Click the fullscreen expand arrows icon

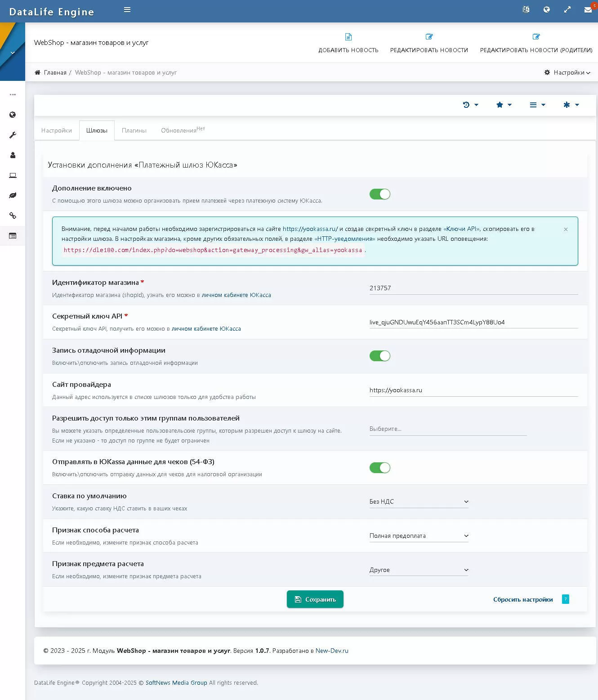(567, 9)
